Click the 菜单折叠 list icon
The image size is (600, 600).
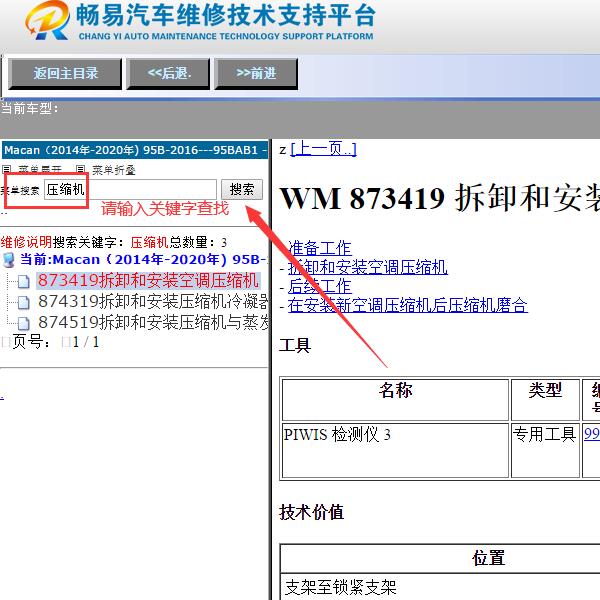click(80, 170)
